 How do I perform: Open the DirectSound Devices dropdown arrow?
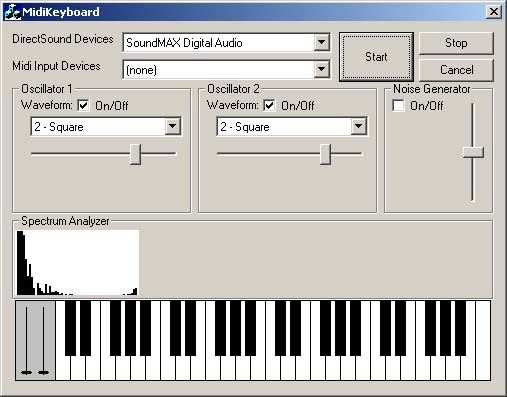[321, 42]
